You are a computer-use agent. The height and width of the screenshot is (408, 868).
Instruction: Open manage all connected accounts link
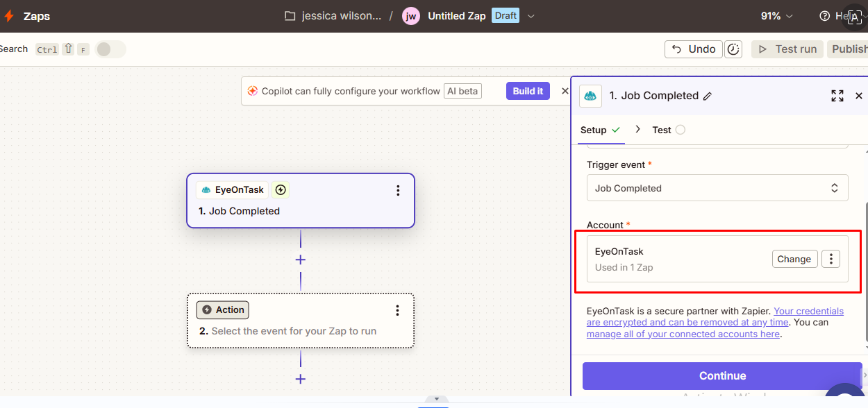coord(683,334)
